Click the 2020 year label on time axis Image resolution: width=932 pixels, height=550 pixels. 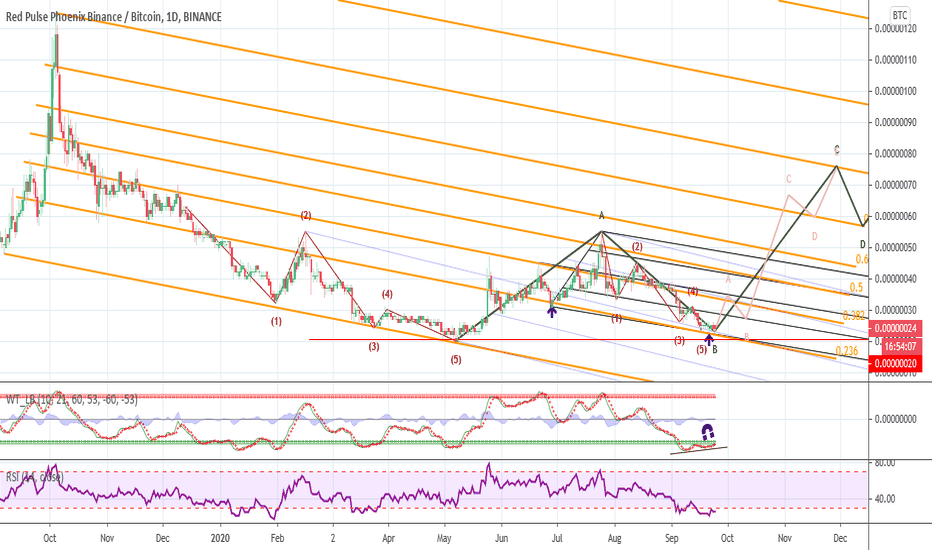[x=221, y=538]
